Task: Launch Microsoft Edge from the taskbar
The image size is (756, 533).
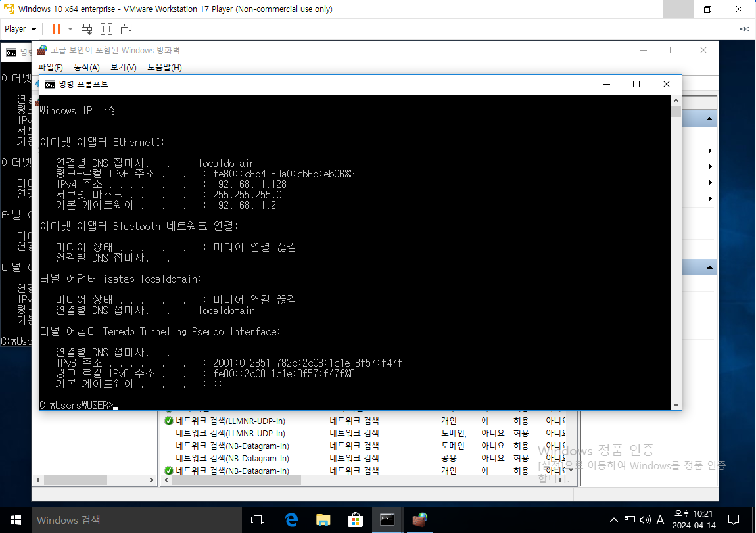Action: (291, 520)
